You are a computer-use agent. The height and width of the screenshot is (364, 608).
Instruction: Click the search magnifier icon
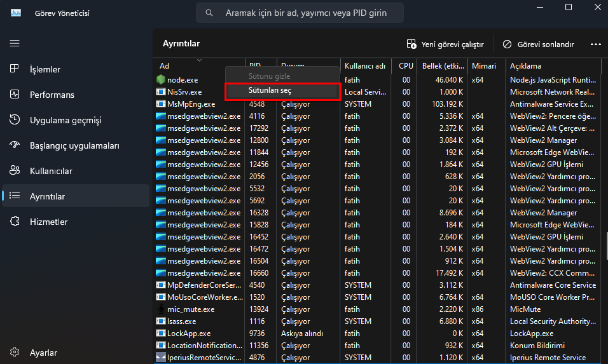click(209, 13)
